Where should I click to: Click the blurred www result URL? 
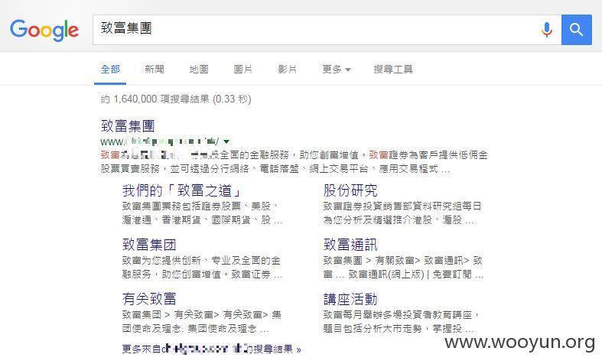tap(160, 141)
